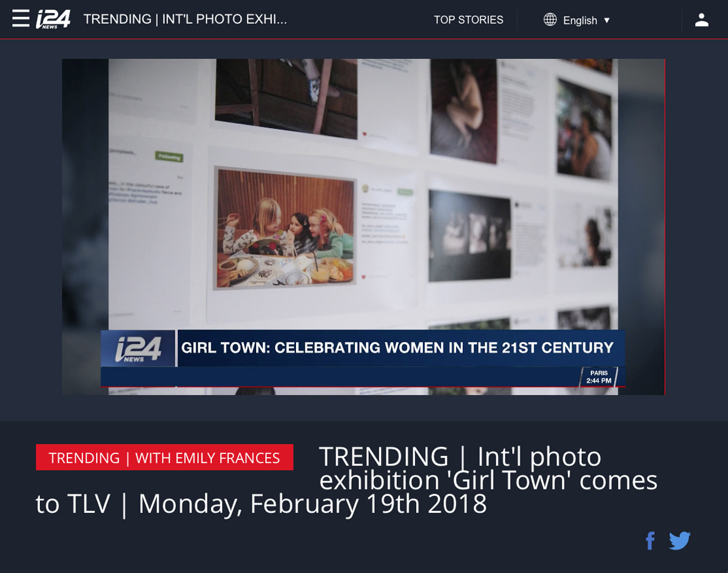Open the user account profile icon

tap(701, 20)
